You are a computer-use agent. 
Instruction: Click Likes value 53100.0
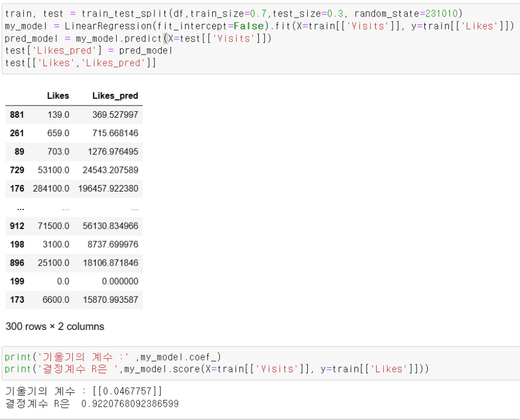53,170
